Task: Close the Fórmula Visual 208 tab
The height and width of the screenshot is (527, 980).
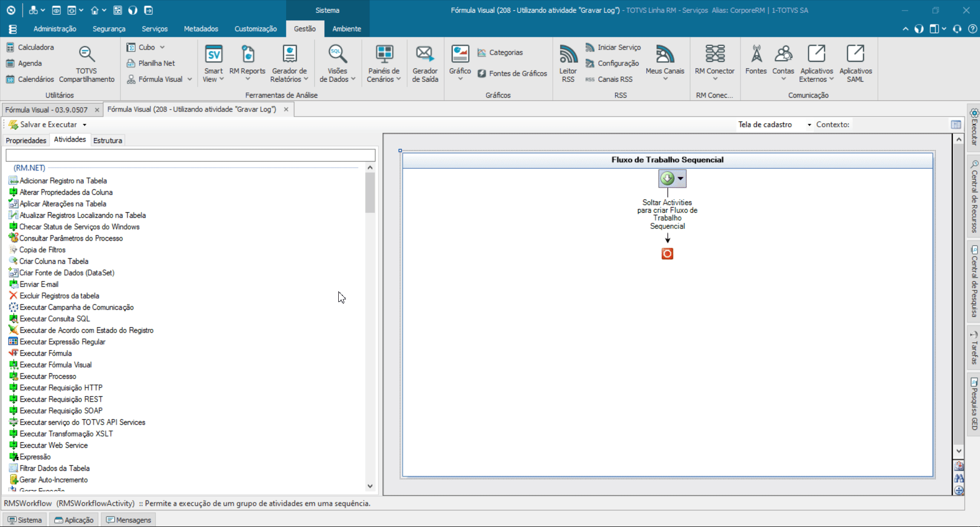Action: click(286, 109)
